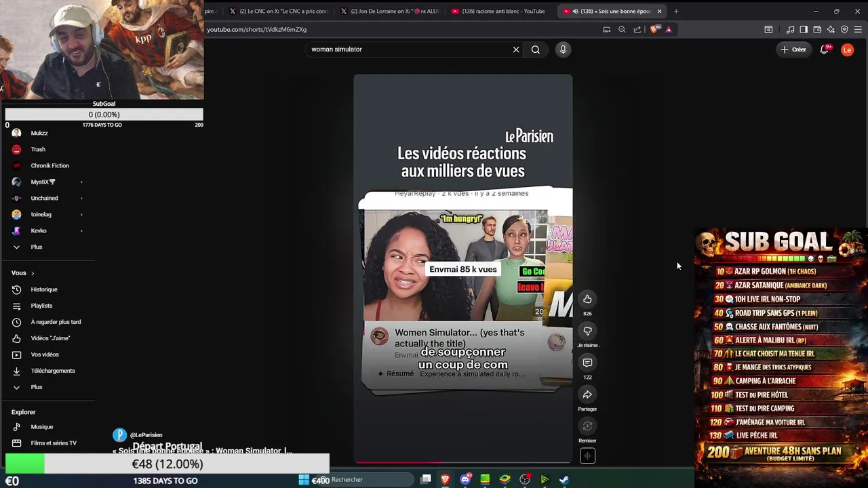Open Task View on taskbar
Viewport: 868px width, 488px height.
coord(426,479)
